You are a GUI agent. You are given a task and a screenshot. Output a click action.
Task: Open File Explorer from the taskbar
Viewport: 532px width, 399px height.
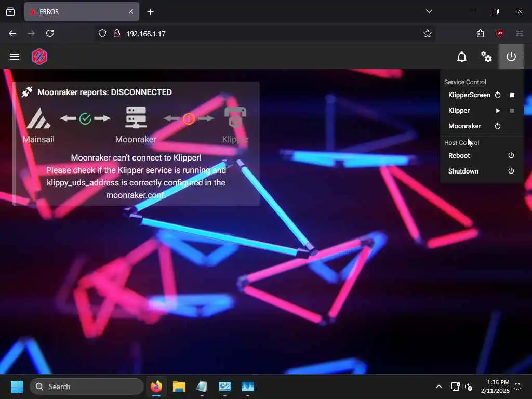click(179, 387)
